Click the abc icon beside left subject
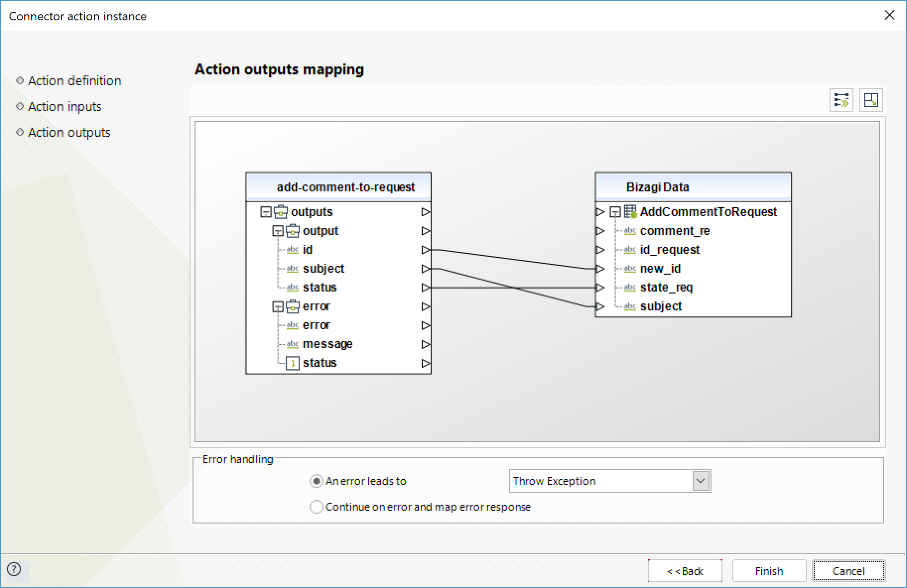The width and height of the screenshot is (907, 588). coord(293,268)
